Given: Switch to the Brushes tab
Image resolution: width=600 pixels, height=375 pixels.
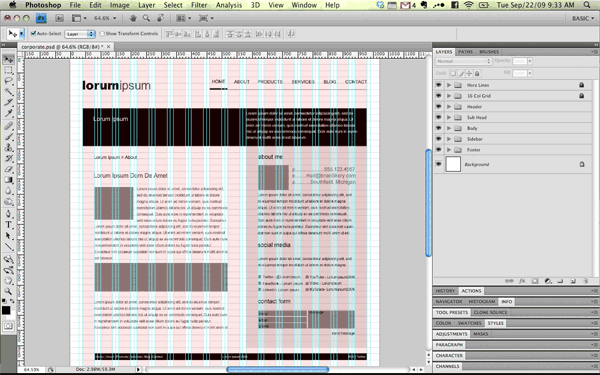Looking at the screenshot, I should pos(489,52).
